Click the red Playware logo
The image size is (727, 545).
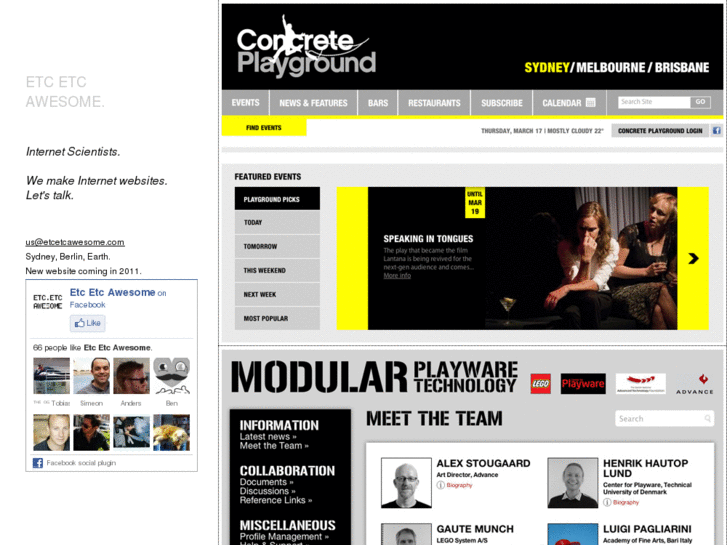583,384
